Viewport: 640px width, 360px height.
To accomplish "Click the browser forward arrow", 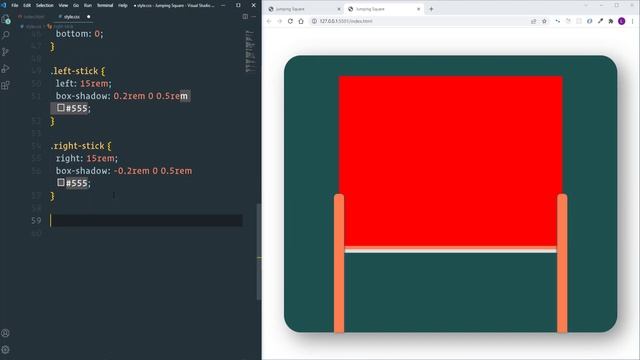I will (x=280, y=21).
